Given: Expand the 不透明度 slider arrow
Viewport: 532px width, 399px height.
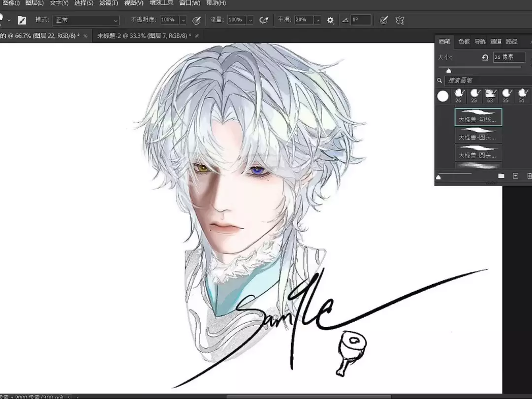Looking at the screenshot, I should 183,20.
